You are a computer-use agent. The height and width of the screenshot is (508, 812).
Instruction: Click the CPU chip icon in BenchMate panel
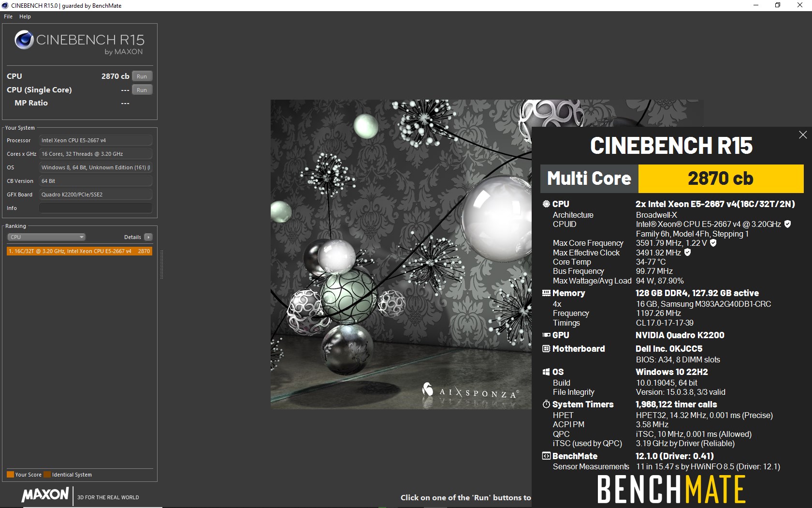click(546, 204)
